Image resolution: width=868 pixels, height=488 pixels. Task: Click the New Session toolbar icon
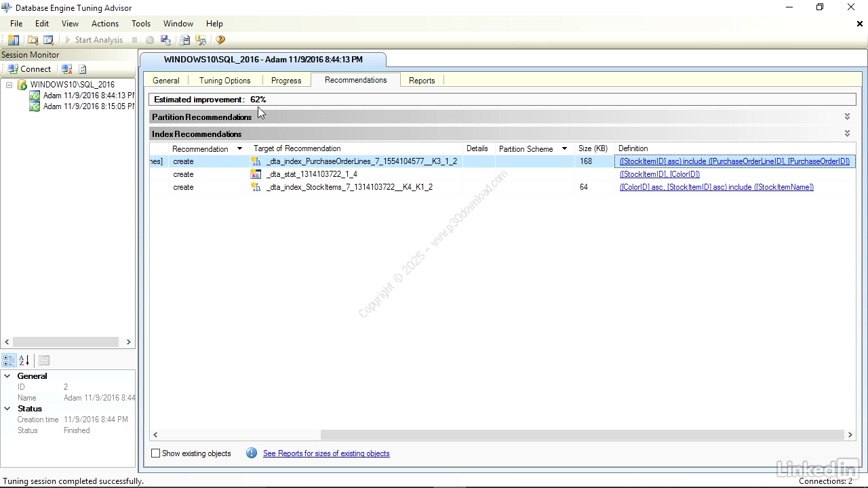point(14,40)
